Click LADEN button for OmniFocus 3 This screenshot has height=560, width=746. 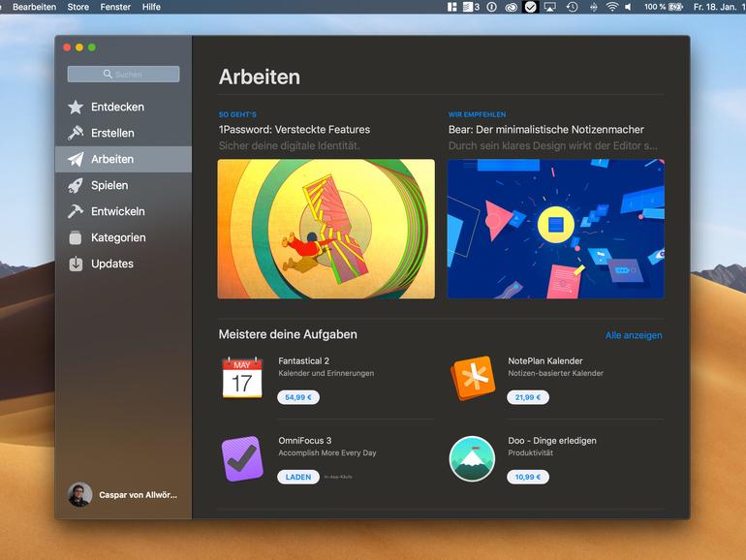click(x=298, y=477)
